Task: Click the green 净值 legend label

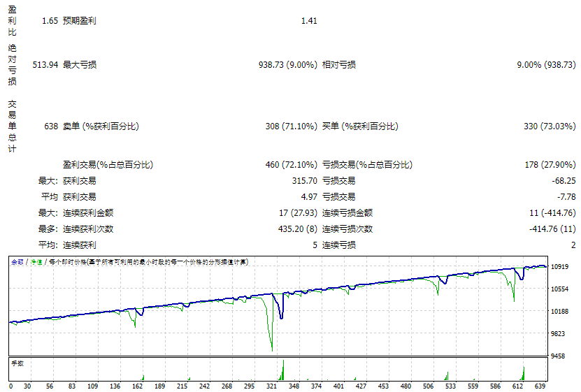Action: (36, 262)
